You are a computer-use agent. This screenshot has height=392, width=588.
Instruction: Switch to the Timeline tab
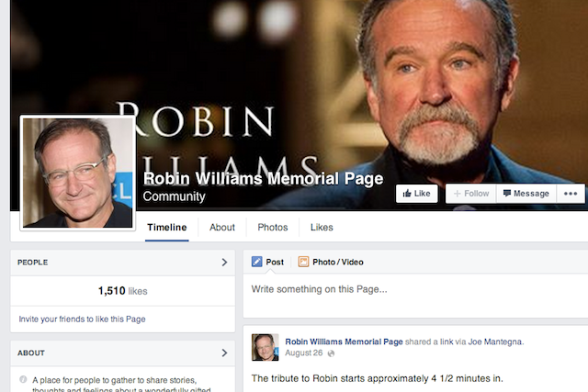(167, 228)
